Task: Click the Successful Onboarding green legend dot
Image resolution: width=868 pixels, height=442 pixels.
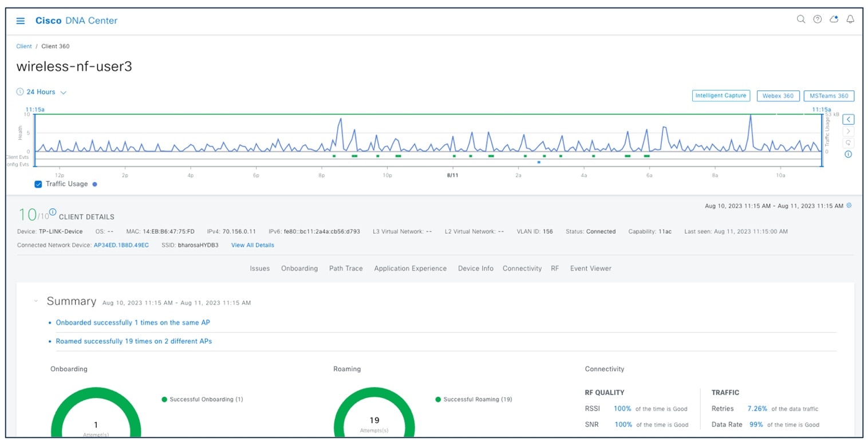Action: tap(164, 400)
